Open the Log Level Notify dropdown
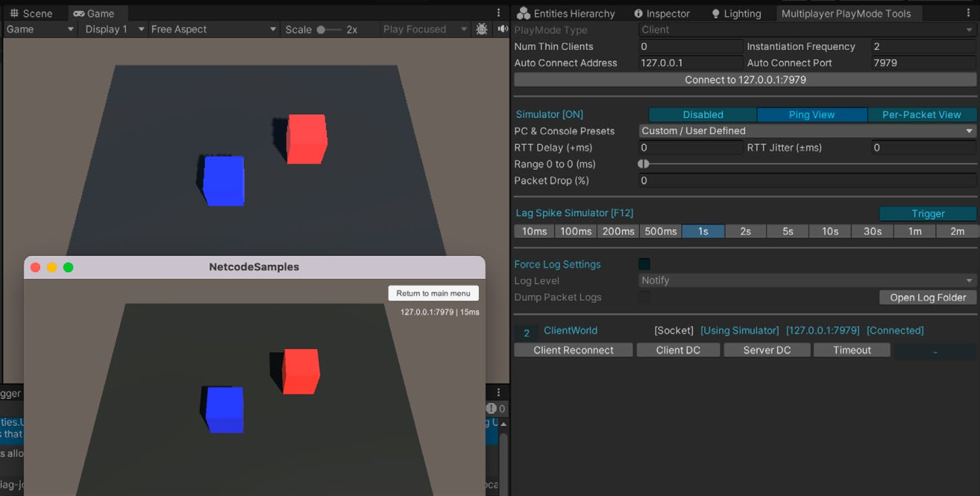Screen dimensions: 980x496 click(807, 280)
